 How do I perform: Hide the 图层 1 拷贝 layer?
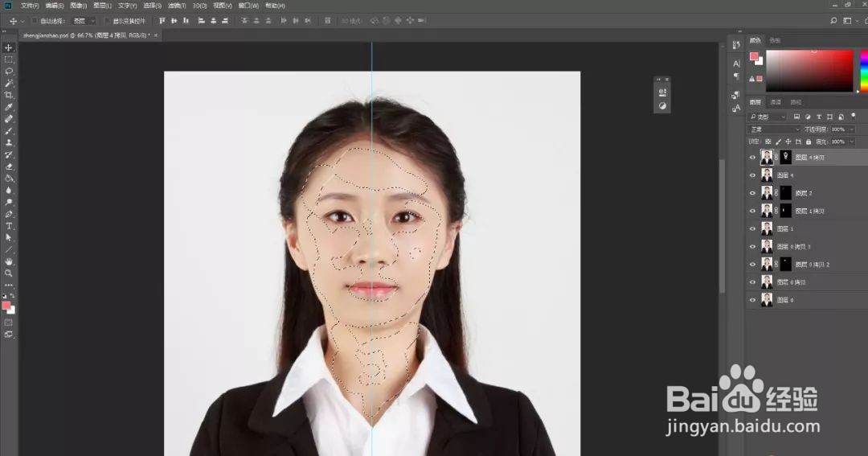752,211
